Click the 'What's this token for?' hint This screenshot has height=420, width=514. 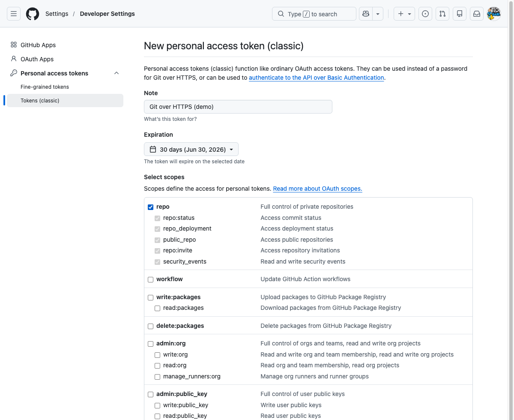170,119
